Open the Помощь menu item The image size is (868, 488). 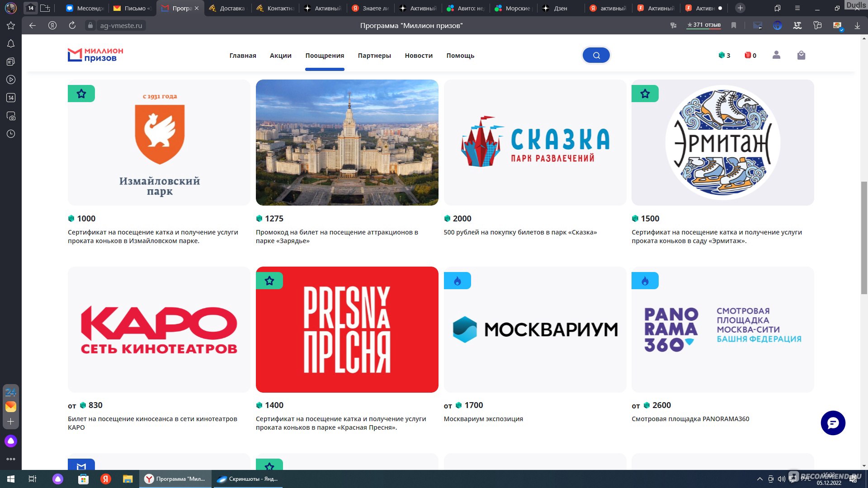coord(460,56)
